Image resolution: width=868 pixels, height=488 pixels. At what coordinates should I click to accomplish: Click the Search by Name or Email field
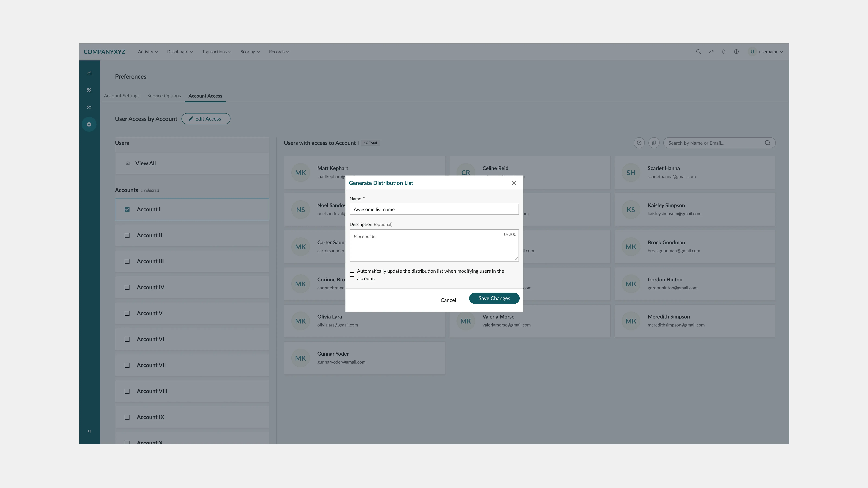pos(719,143)
